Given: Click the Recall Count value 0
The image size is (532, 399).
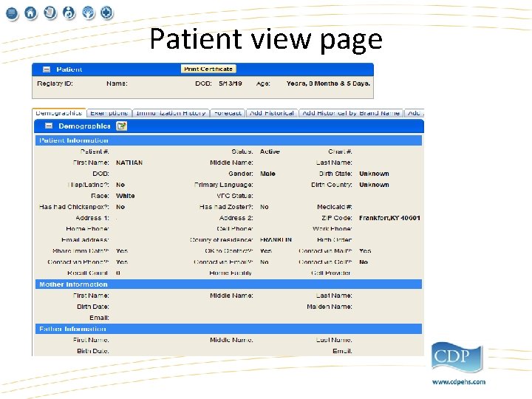Looking at the screenshot, I should (118, 273).
